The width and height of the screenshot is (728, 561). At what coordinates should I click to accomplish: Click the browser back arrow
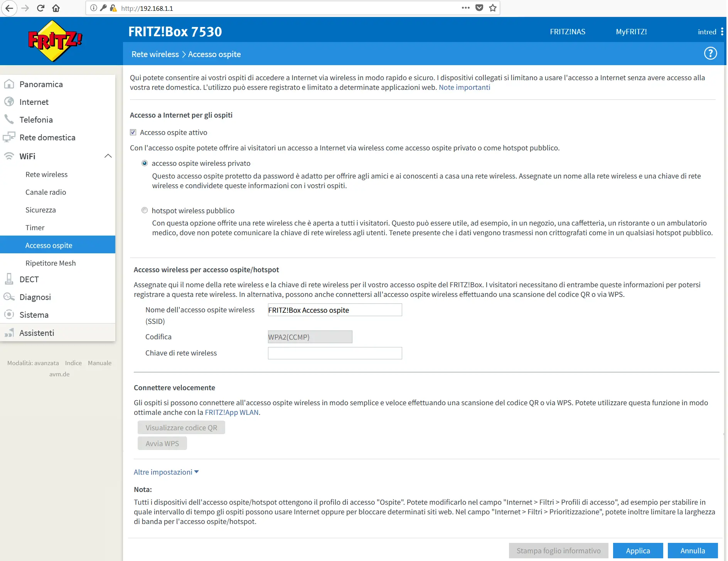9,8
